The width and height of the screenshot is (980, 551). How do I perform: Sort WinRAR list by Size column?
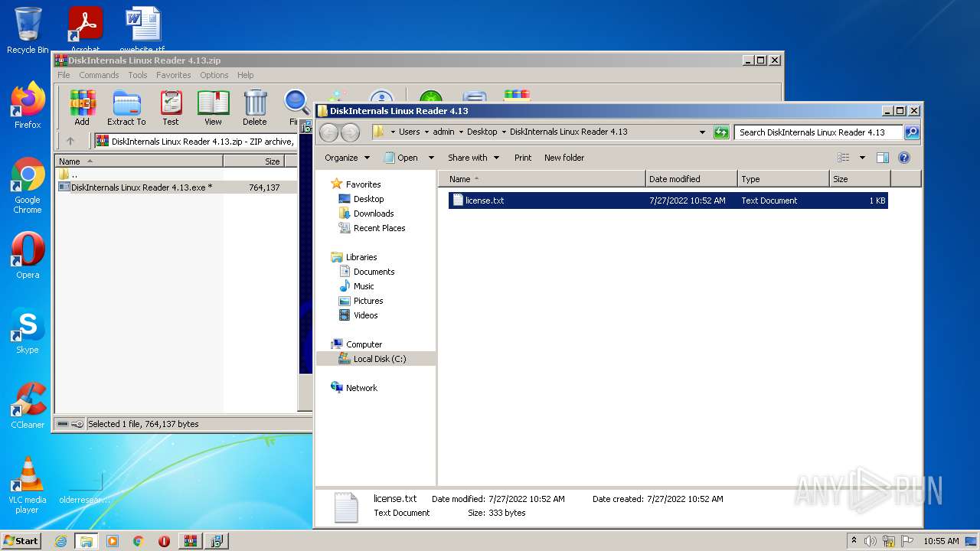[253, 161]
